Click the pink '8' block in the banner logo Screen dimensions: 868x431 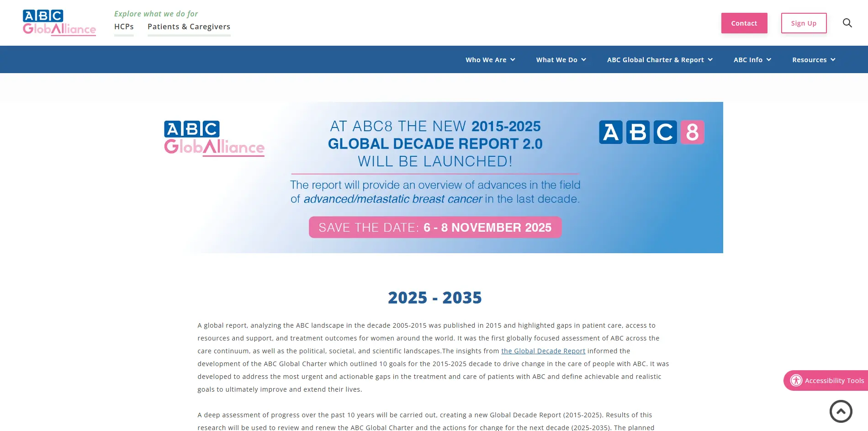[x=693, y=132]
